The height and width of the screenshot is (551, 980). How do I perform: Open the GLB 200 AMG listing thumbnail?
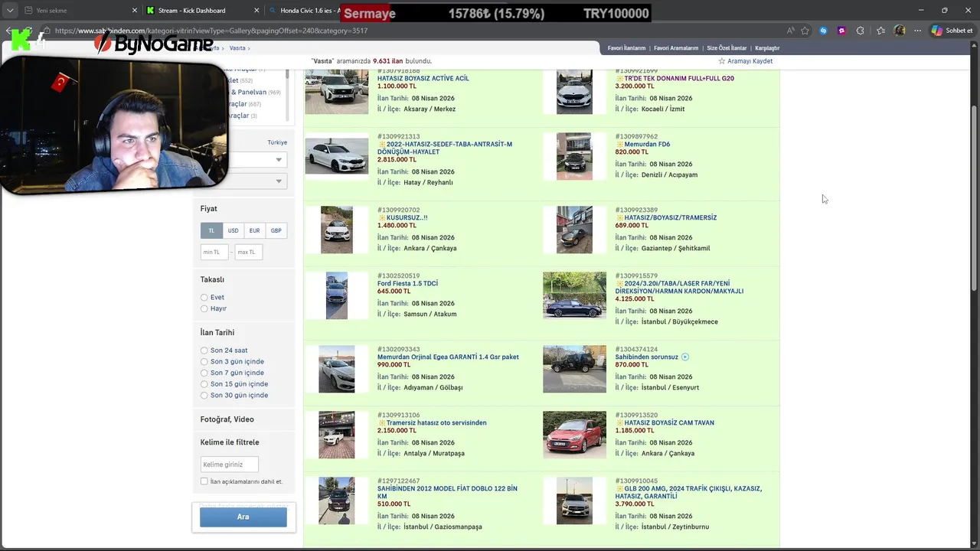point(574,500)
